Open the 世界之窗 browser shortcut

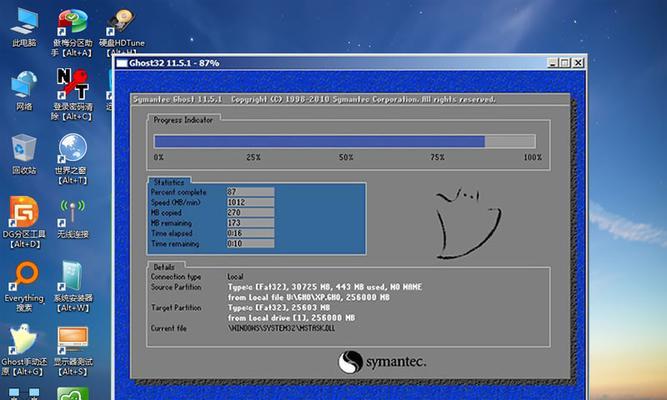coord(72,149)
